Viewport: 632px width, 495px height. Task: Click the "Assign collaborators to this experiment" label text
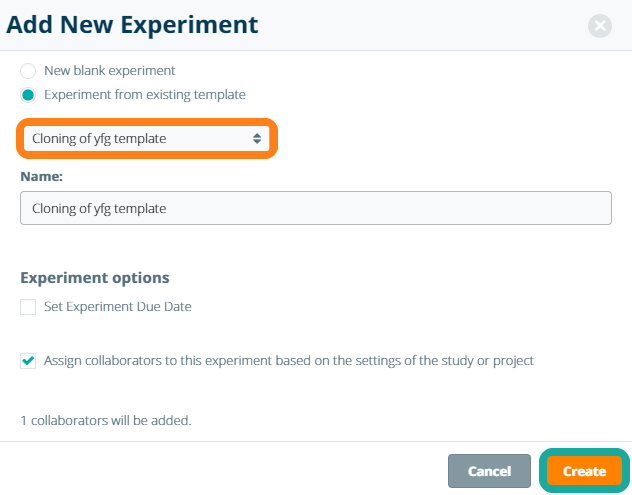pos(289,361)
